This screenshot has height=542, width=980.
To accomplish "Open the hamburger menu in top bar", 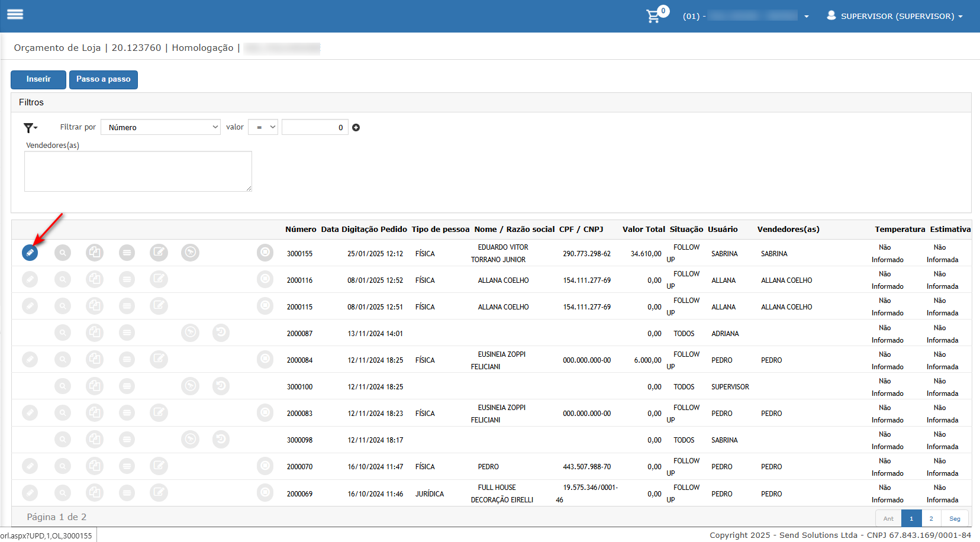I will point(15,15).
